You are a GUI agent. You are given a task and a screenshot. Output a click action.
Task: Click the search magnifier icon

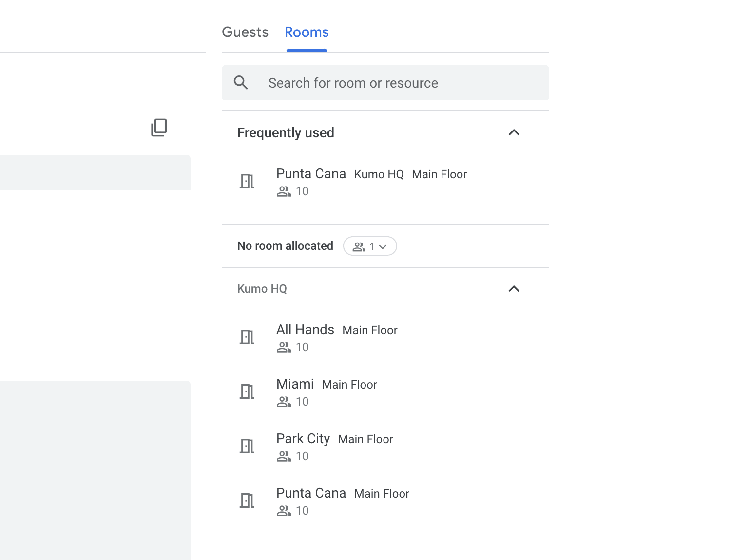click(x=241, y=83)
